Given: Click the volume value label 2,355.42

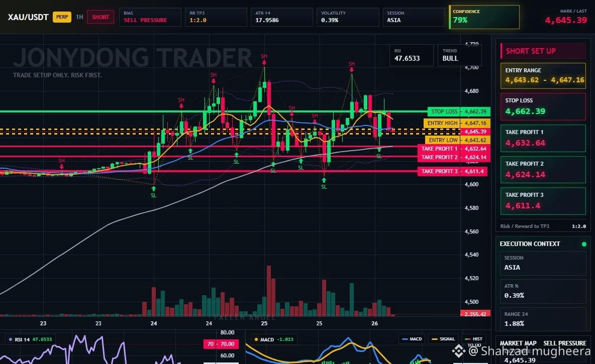Looking at the screenshot, I should coord(475,314).
